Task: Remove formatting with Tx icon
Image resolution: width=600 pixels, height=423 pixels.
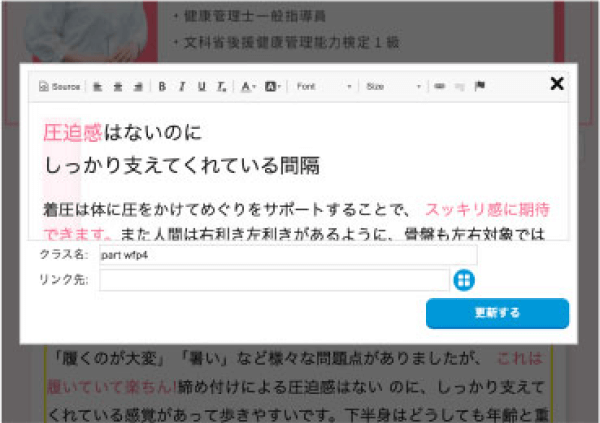Action: [222, 87]
